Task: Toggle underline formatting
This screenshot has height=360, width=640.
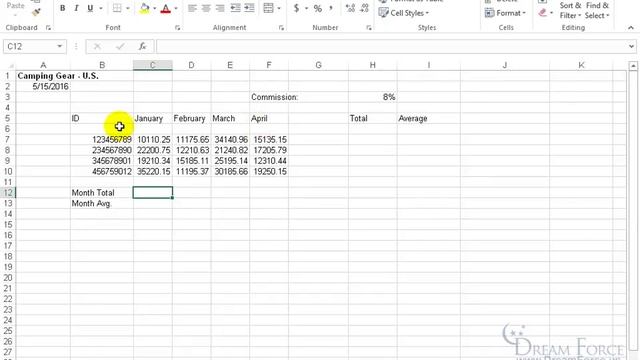Action: point(90,8)
